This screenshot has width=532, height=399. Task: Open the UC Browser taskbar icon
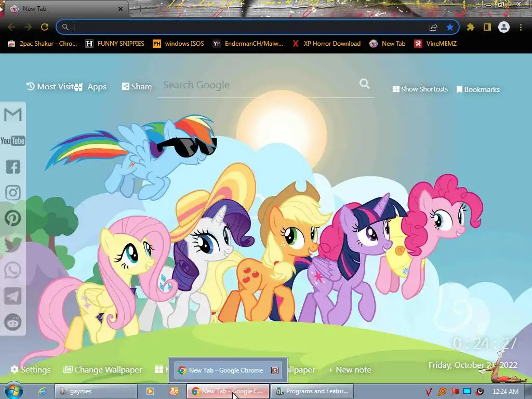pyautogui.click(x=174, y=391)
